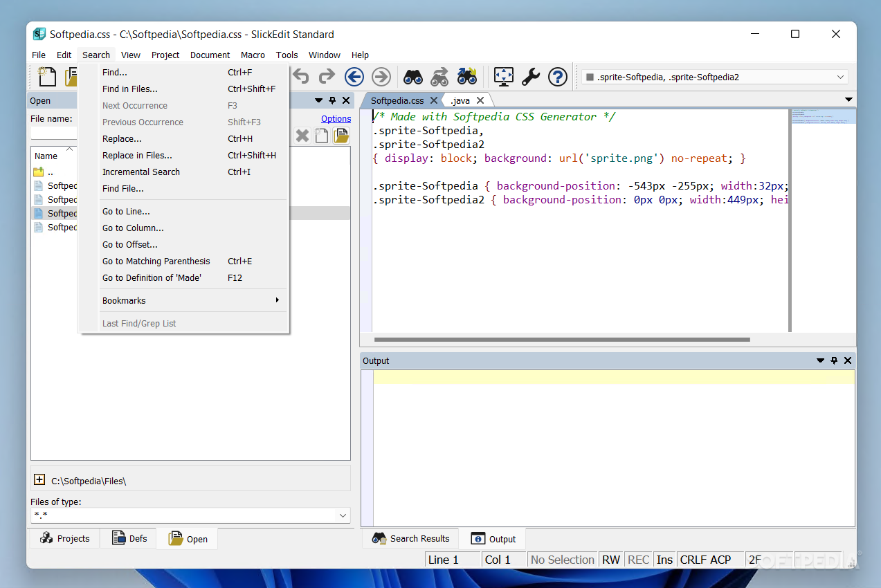Click the Find Next binoculars icon
Viewport: 881px width, 588px height.
tap(440, 76)
